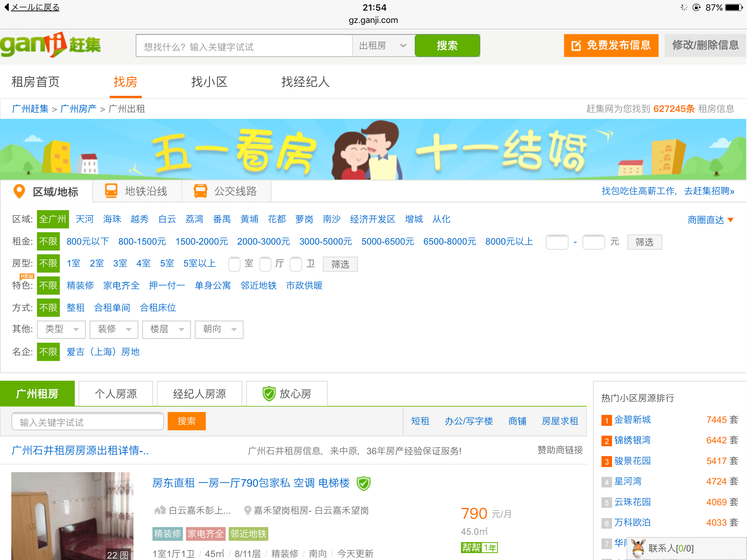This screenshot has height=560, width=747.
Task: Open the 朝向 orientation dropdown
Action: point(219,329)
